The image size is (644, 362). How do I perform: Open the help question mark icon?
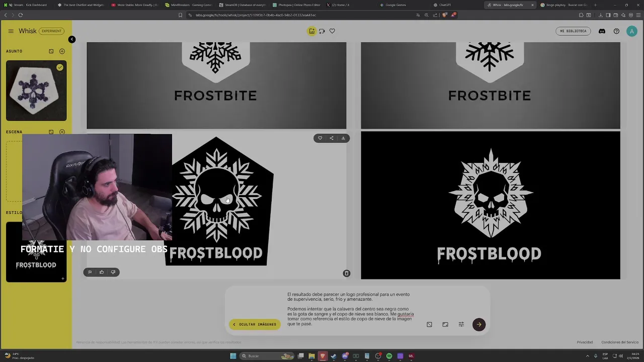[616, 31]
